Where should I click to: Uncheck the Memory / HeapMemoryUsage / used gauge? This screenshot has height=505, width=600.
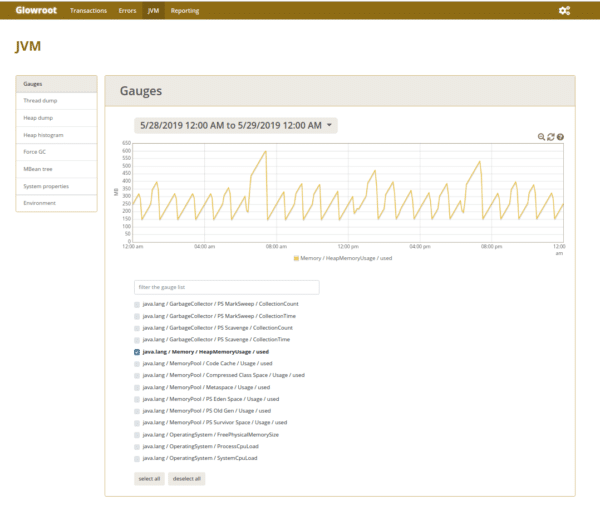tap(137, 352)
